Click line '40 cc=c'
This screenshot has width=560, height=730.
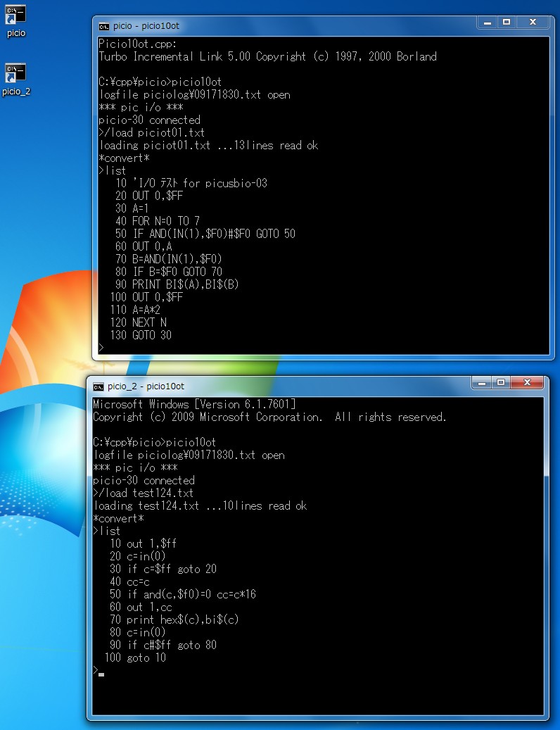pos(129,581)
